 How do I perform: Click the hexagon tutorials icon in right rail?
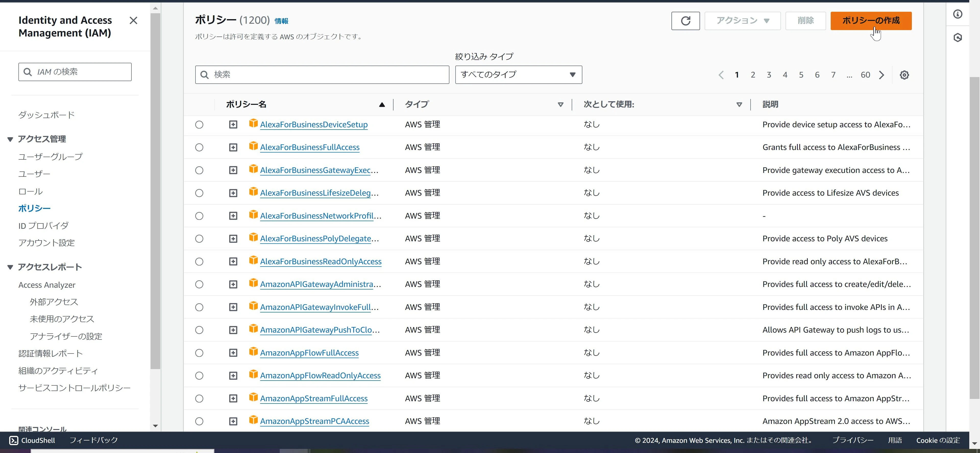point(958,37)
